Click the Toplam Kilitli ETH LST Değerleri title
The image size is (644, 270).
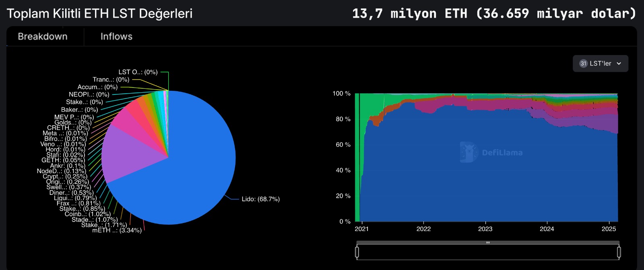(99, 14)
